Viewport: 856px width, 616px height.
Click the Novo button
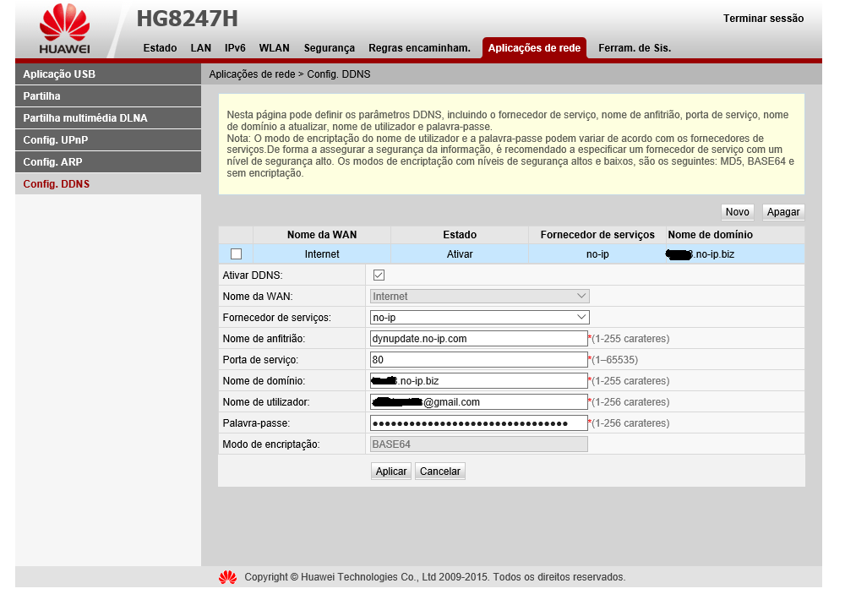point(737,212)
